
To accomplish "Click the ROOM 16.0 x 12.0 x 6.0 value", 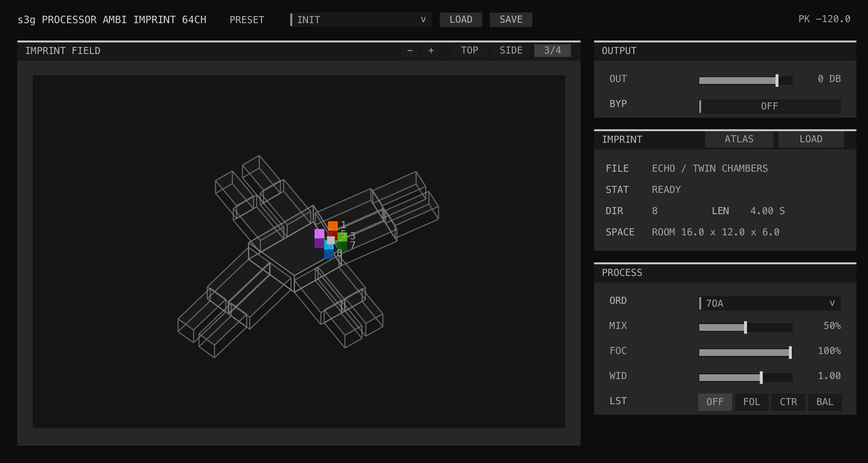I will point(715,232).
